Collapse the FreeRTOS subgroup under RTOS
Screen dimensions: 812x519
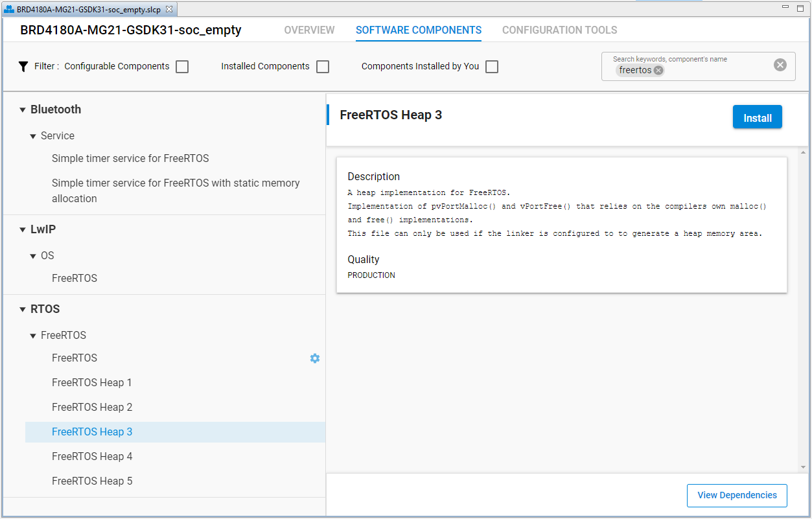point(33,336)
